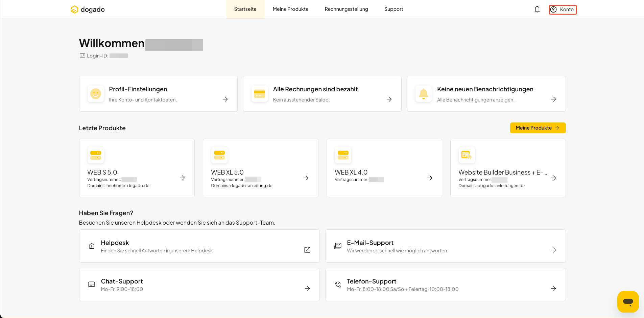Open Rechnungsstellung tab
The height and width of the screenshot is (318, 644).
tap(347, 9)
